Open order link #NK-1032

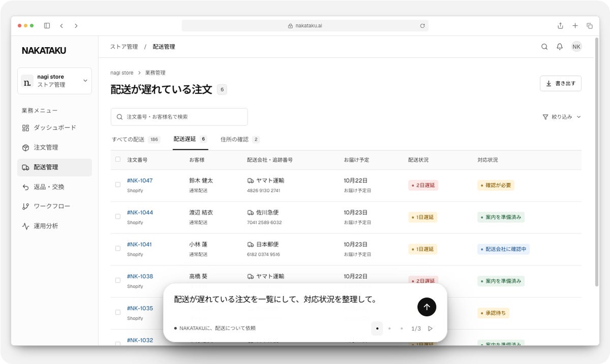pos(140,340)
